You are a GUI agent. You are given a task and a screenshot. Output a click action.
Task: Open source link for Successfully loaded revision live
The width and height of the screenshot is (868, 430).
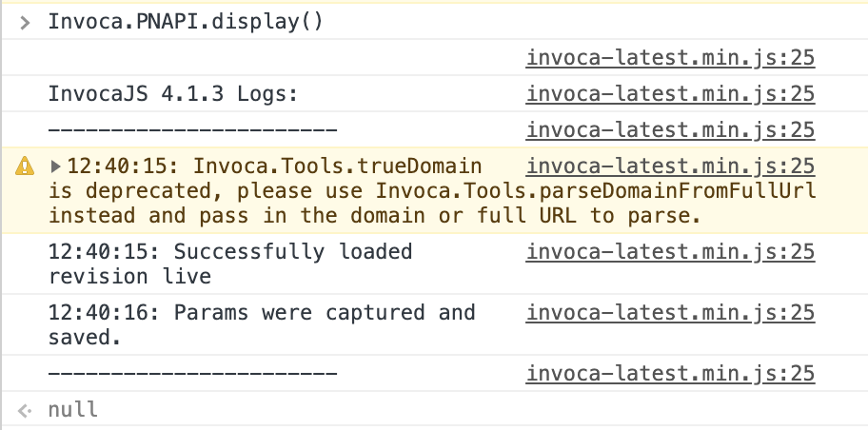(670, 252)
